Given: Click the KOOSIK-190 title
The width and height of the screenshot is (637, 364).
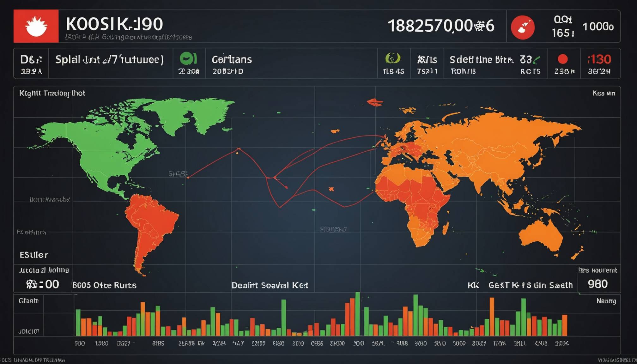Looking at the screenshot, I should [x=114, y=24].
